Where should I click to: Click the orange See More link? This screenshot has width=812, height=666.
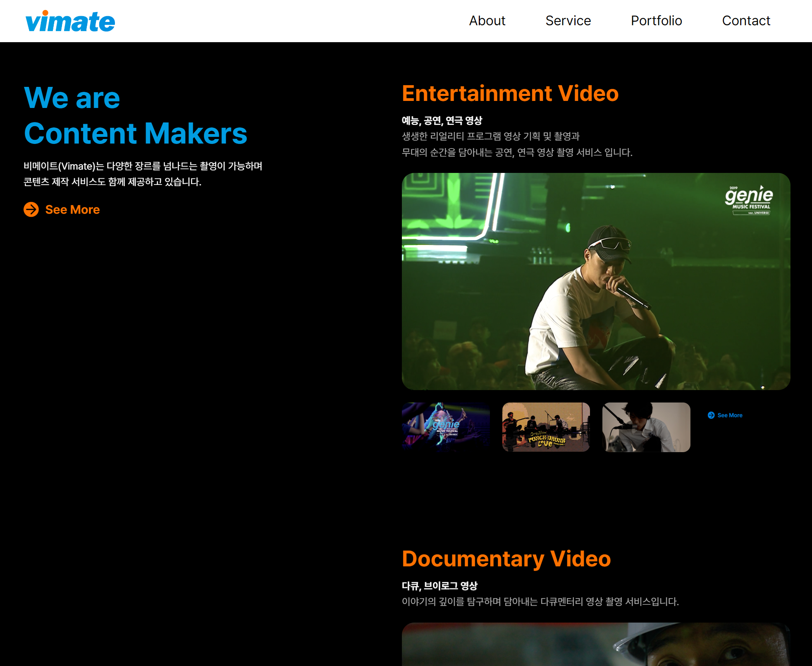pyautogui.click(x=72, y=210)
